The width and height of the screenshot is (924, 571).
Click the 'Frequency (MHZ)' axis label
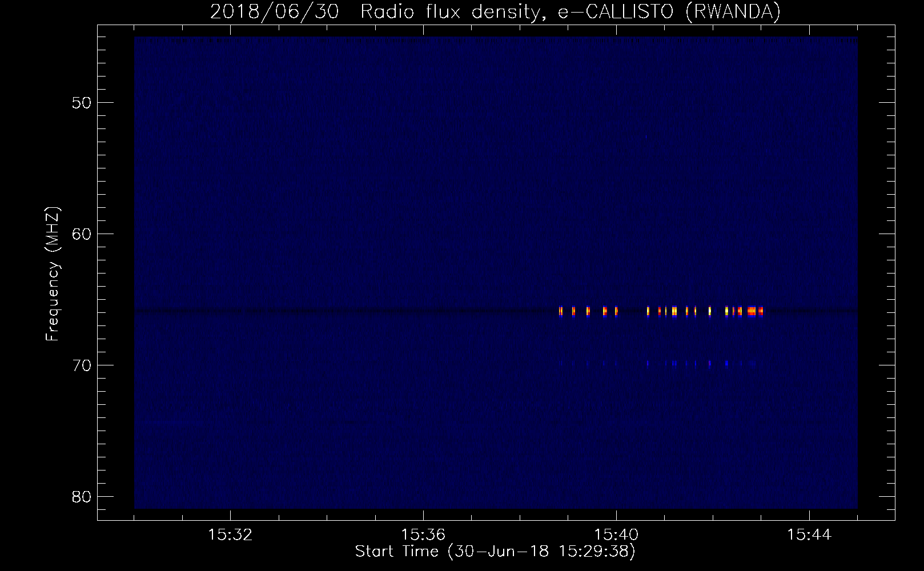tap(53, 274)
